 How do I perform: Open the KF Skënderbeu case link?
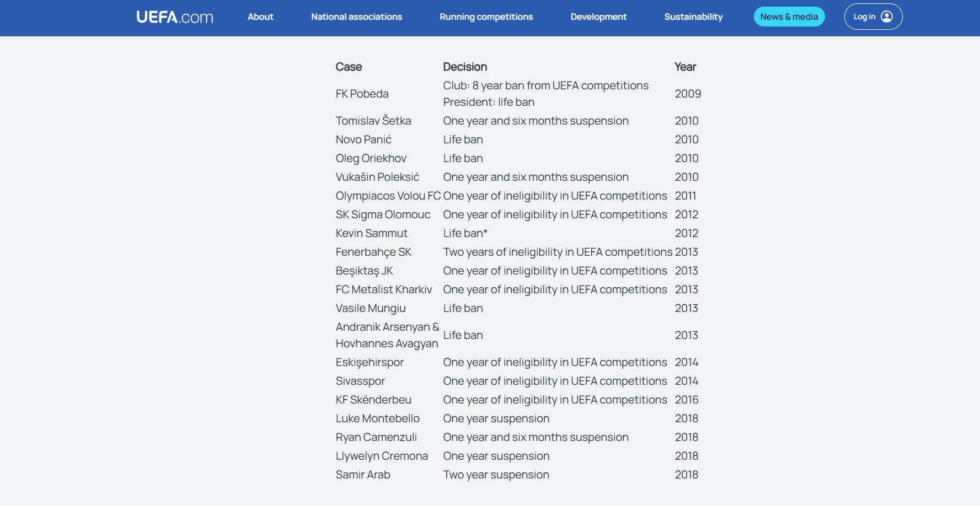[373, 400]
